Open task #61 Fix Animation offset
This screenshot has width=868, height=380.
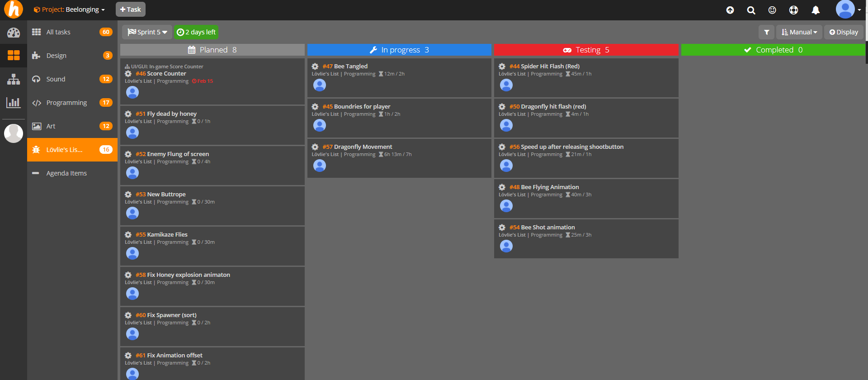169,356
